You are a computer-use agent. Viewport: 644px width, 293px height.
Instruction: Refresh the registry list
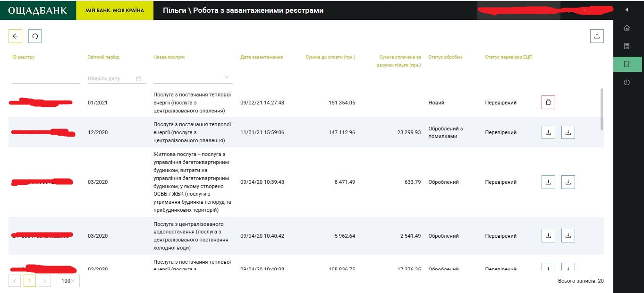pyautogui.click(x=35, y=36)
